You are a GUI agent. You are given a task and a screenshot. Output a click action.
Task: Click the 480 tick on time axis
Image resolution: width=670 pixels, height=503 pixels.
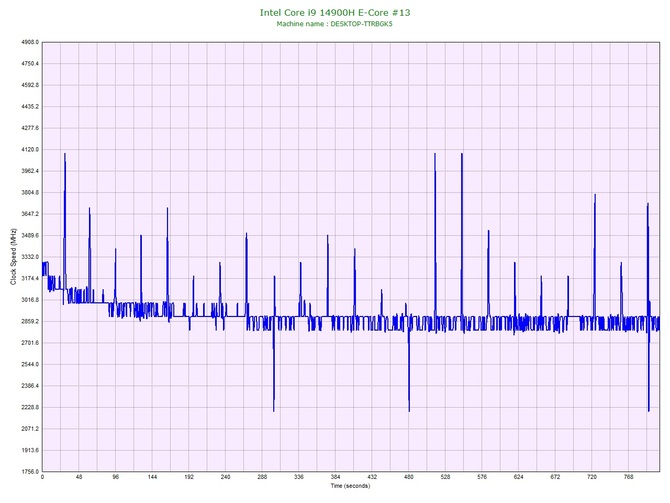(409, 477)
